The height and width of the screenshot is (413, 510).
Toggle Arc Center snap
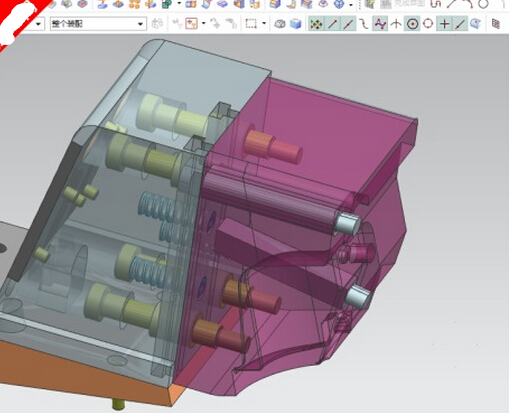413,24
